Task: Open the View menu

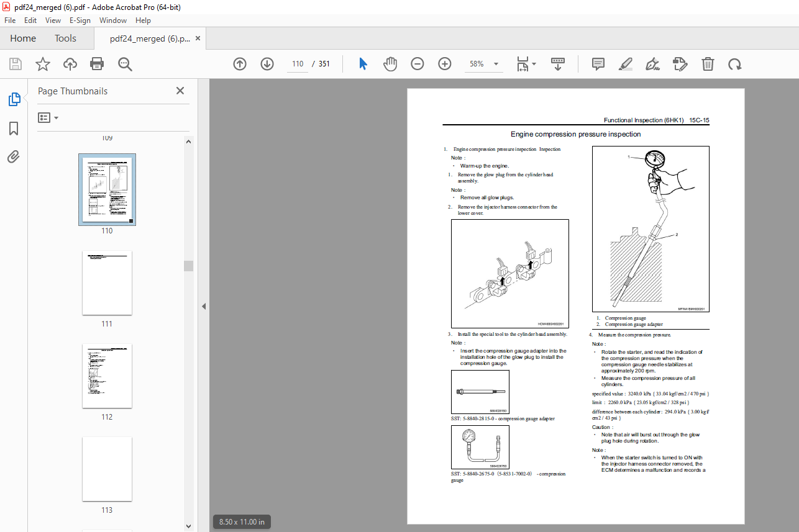Action: click(x=53, y=20)
